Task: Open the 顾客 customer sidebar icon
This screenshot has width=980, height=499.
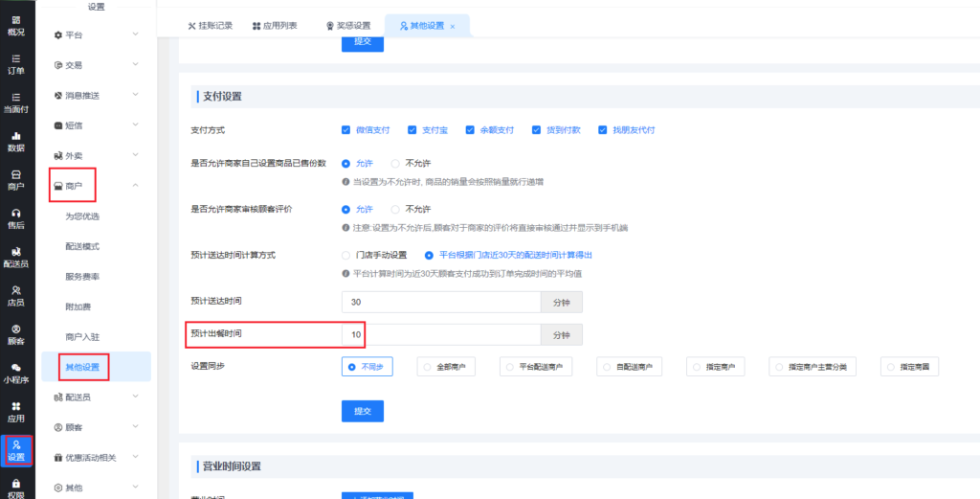Action: click(16, 333)
